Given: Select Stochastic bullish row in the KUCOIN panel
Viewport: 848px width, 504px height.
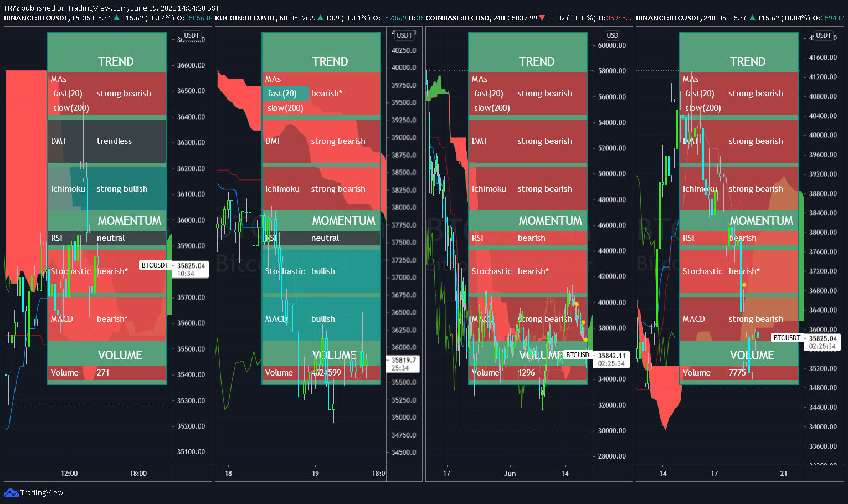Looking at the screenshot, I should tap(321, 271).
